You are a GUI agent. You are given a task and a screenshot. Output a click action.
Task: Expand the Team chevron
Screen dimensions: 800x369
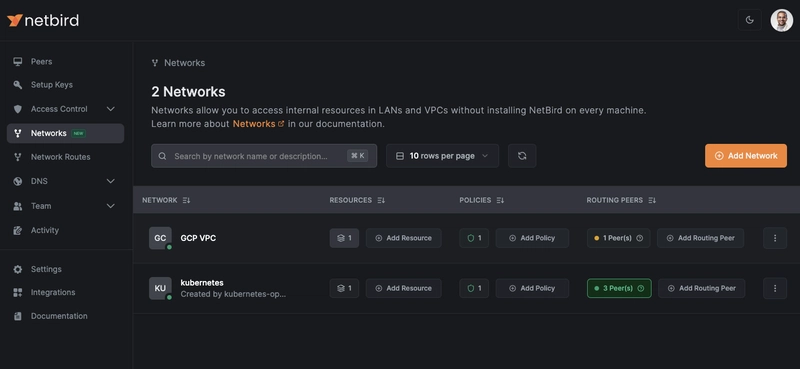111,206
